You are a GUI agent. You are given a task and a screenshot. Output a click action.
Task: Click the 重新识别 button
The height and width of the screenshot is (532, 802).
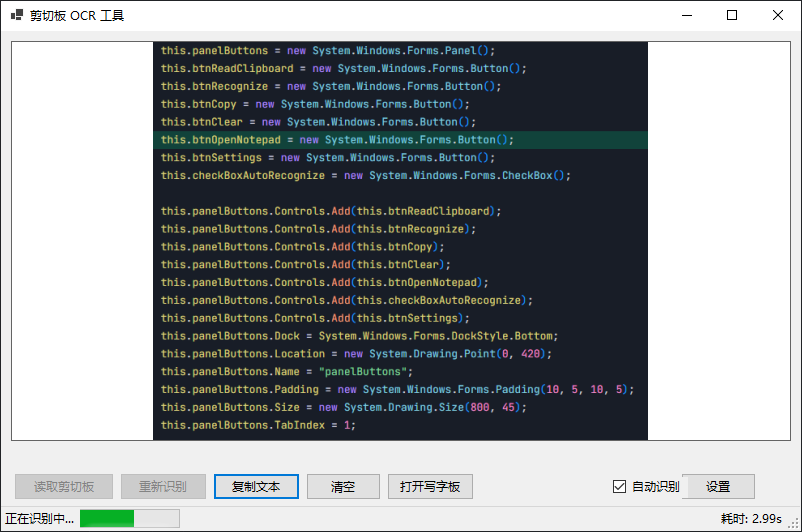coord(163,487)
